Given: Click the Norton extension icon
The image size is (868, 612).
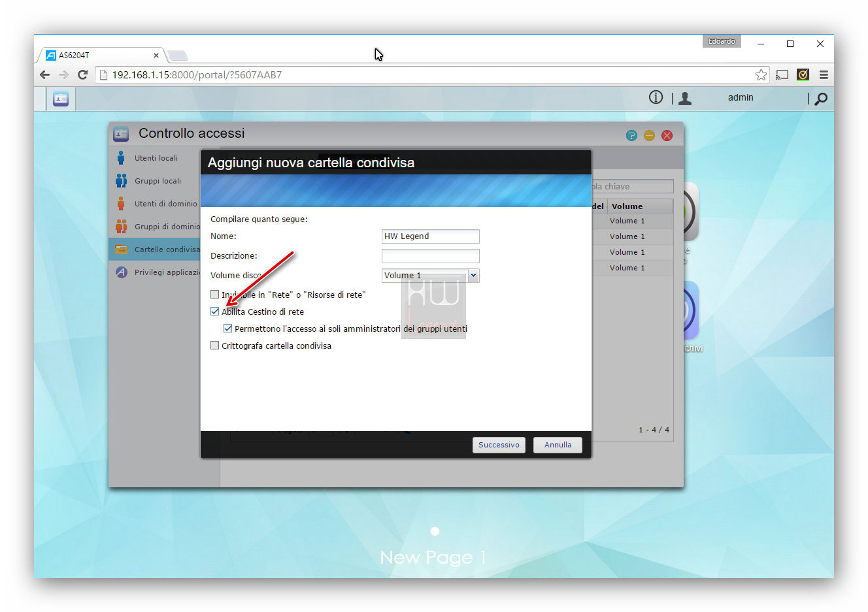Looking at the screenshot, I should coord(803,74).
